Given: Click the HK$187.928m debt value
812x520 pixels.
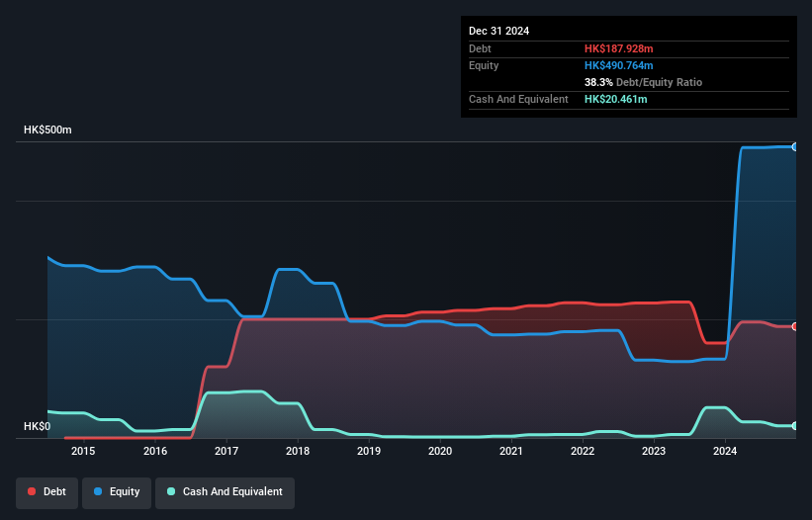Looking at the screenshot, I should 619,48.
